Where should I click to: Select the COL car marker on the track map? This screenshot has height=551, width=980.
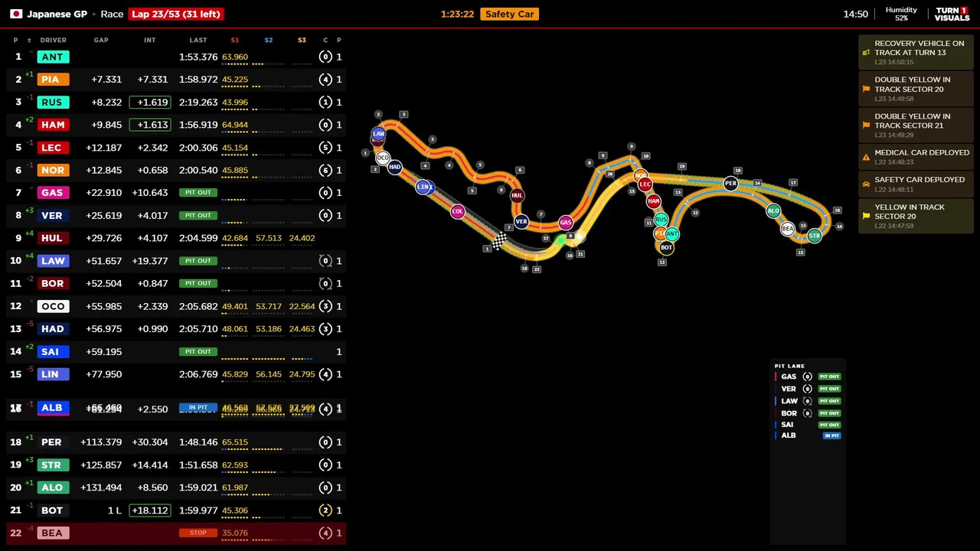[457, 211]
